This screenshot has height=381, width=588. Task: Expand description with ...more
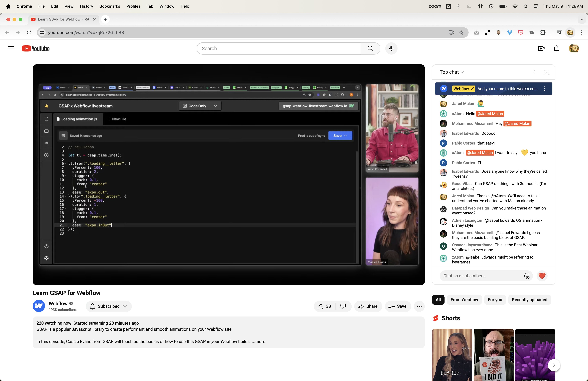point(258,341)
